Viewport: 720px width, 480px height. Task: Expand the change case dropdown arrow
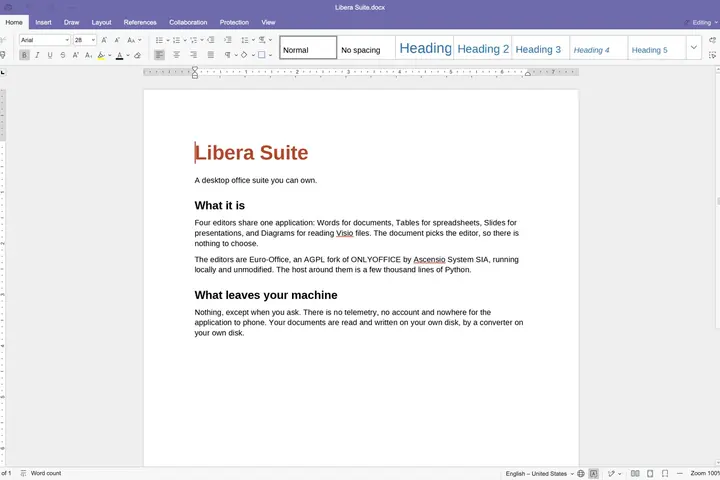(x=140, y=40)
